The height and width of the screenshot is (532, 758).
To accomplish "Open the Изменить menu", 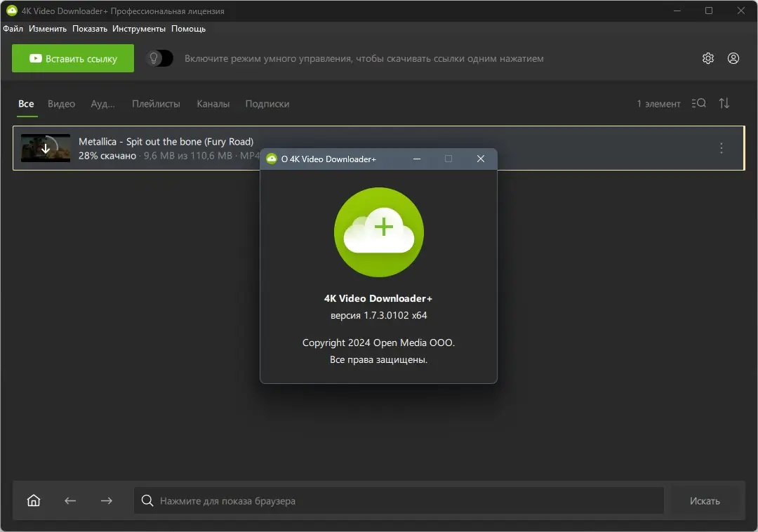I will coord(48,29).
